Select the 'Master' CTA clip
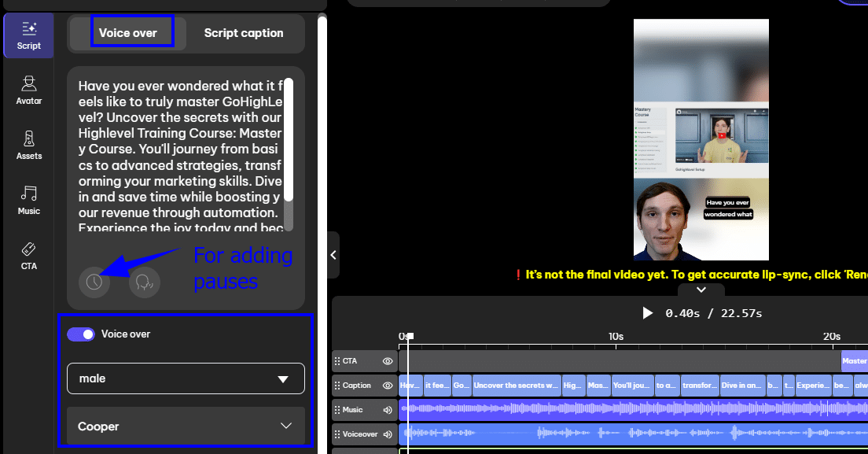The image size is (868, 454). click(854, 361)
